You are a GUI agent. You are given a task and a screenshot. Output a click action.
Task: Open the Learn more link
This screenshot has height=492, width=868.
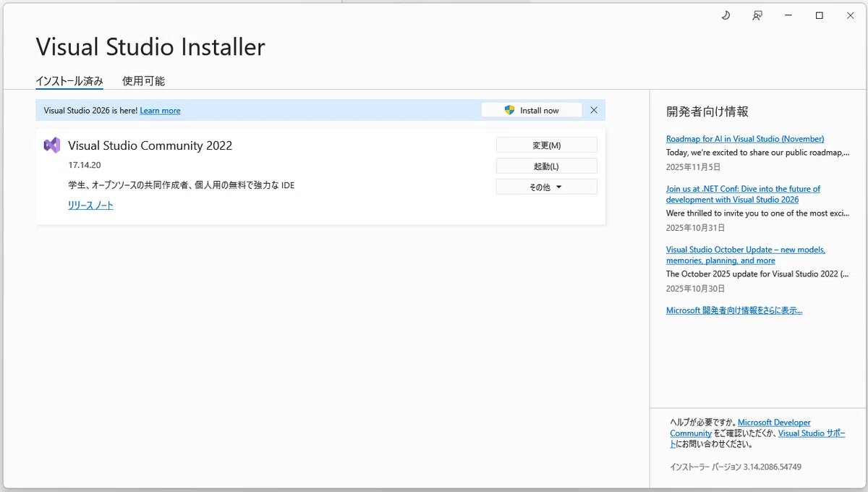160,111
